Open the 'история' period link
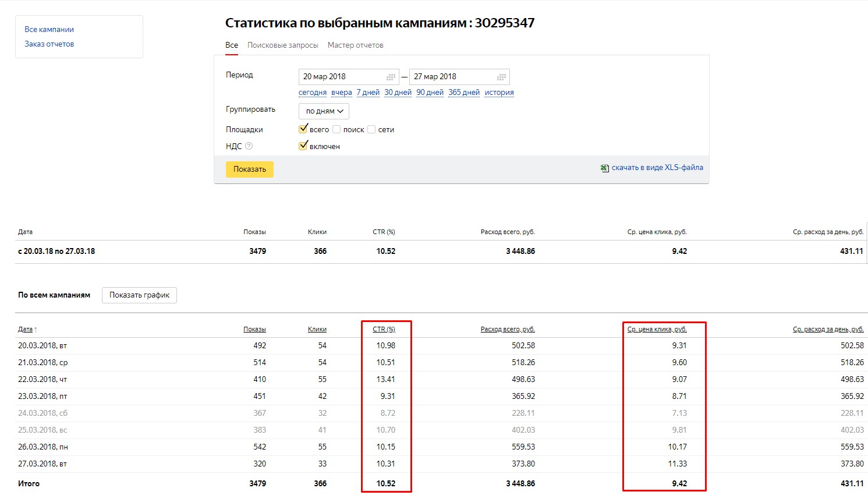Screen dimensions: 868x495 [499, 93]
